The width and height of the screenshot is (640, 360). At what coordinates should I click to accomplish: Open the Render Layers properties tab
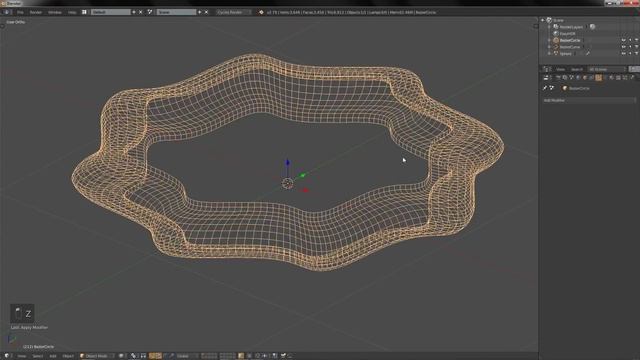point(564,78)
